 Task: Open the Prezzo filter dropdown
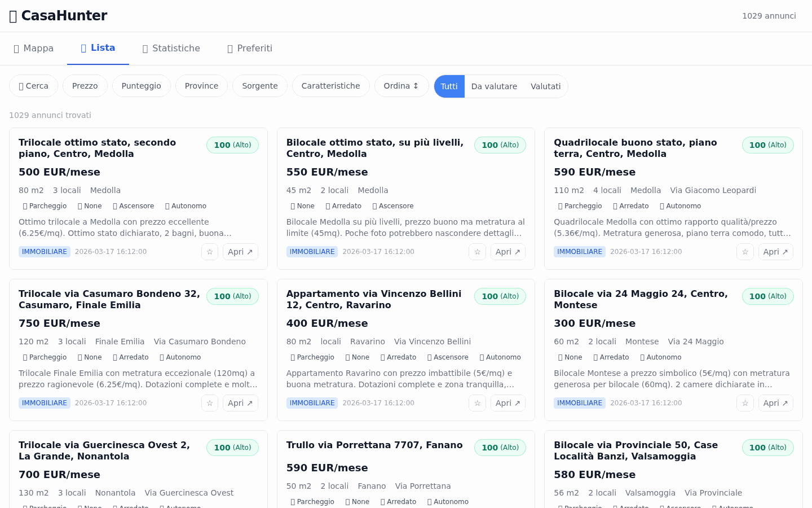click(85, 86)
